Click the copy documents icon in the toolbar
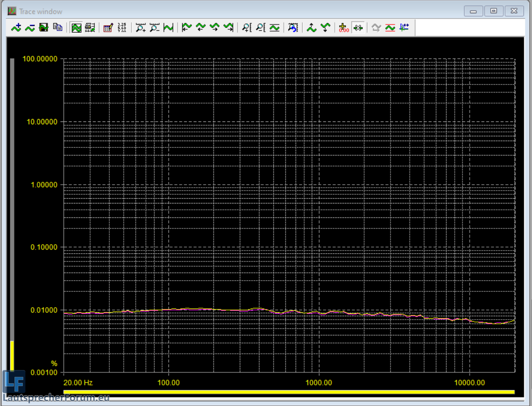The width and height of the screenshot is (532, 406). [x=58, y=28]
